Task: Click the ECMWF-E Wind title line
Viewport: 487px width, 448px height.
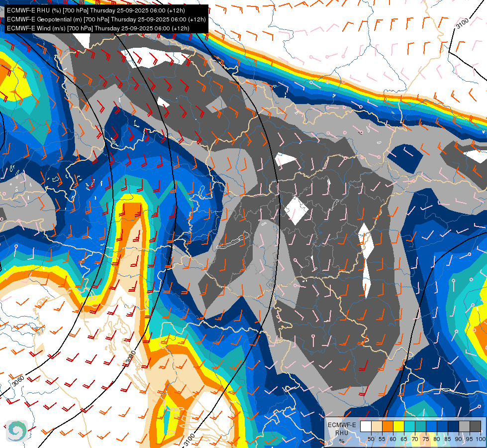Action: pos(97,28)
